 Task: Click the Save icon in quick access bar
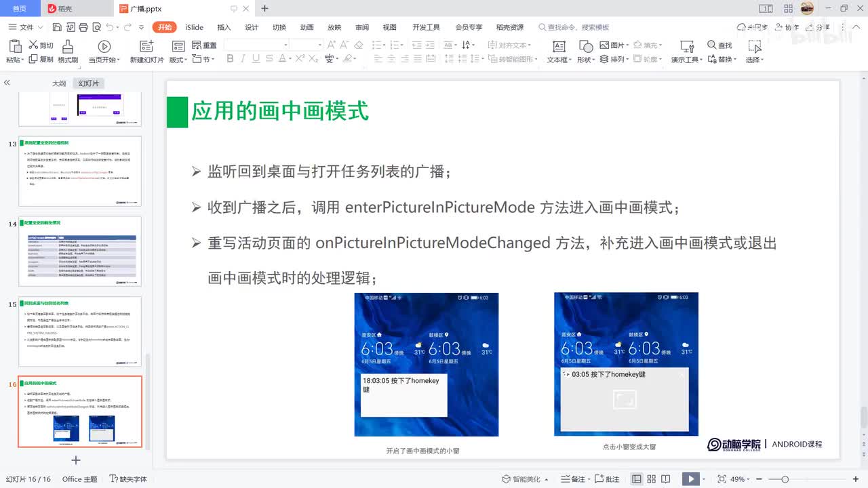(x=57, y=27)
